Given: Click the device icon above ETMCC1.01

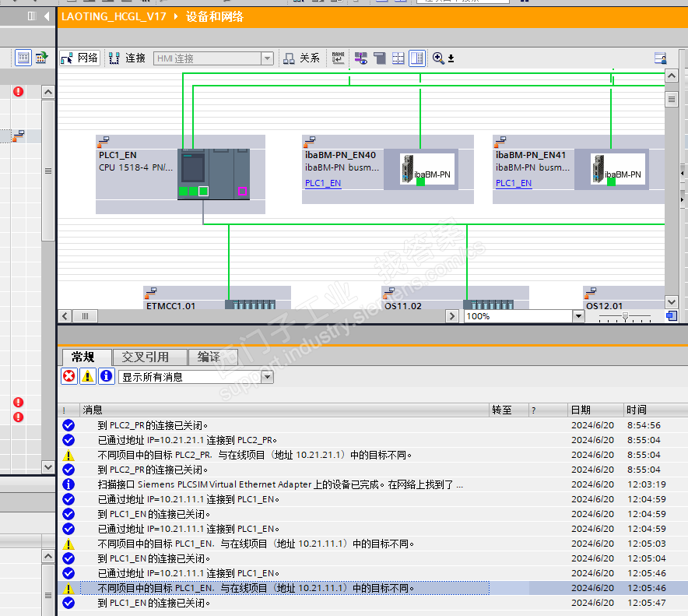Looking at the screenshot, I should (151, 292).
